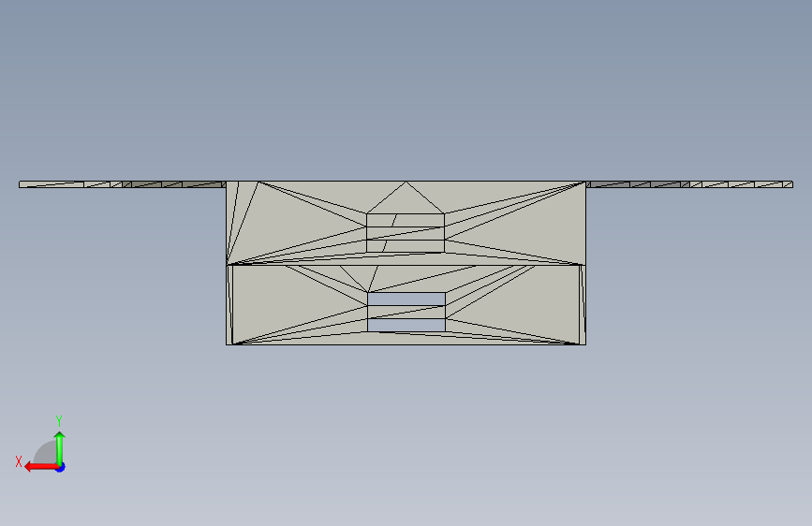Select the thin right flange plate of the model
The image size is (812, 526).
click(x=689, y=184)
